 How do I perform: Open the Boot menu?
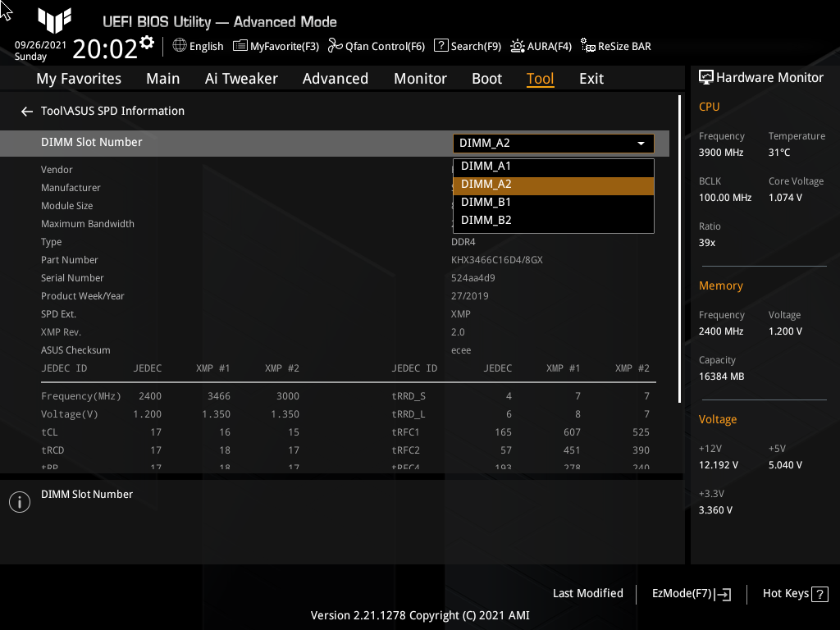pyautogui.click(x=486, y=78)
